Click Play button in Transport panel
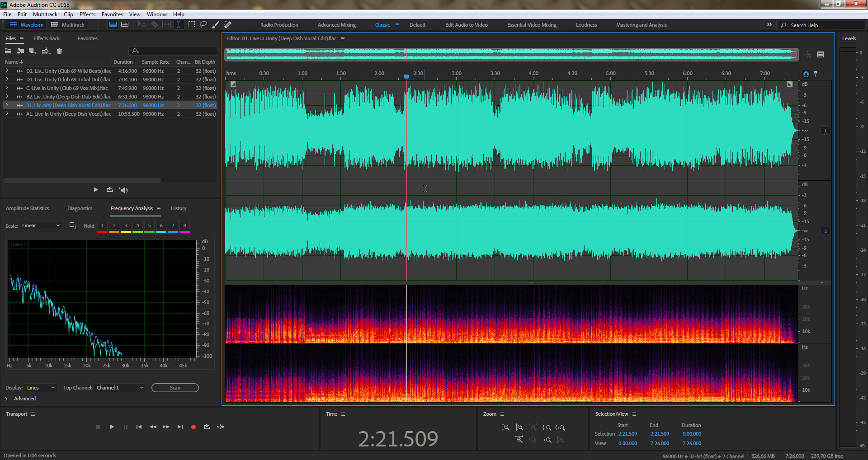Screen dimensions: 868x460 click(112, 427)
